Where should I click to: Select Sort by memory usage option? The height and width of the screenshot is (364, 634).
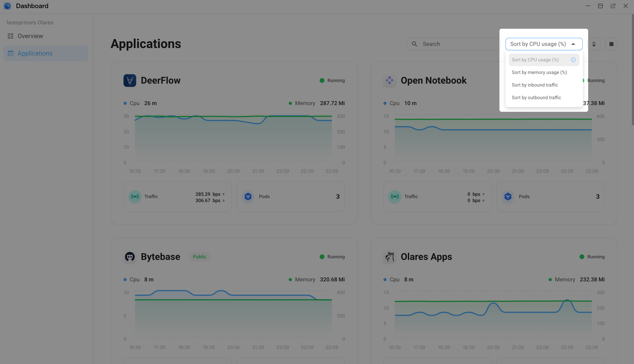point(539,72)
